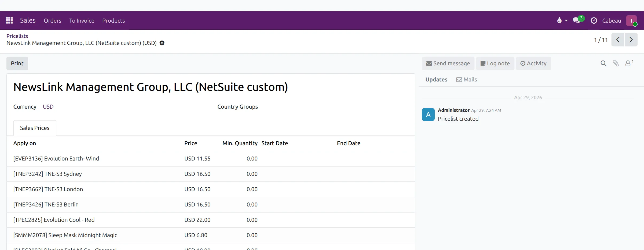Go to next pricelist record
The height and width of the screenshot is (250, 644).
(x=631, y=40)
